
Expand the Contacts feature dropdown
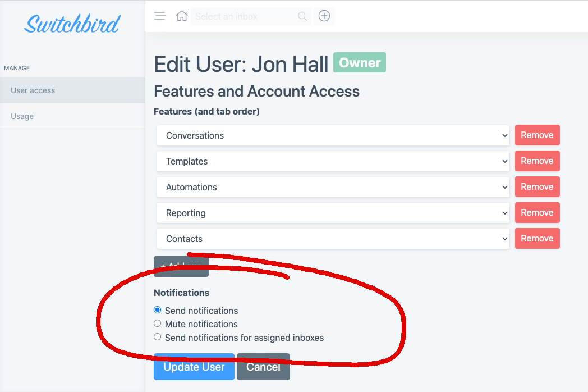point(333,239)
